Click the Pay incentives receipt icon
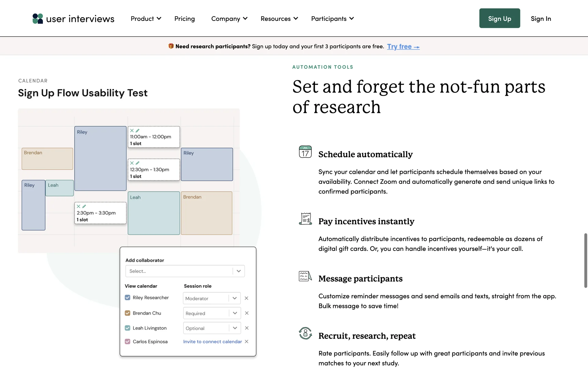 305,219
